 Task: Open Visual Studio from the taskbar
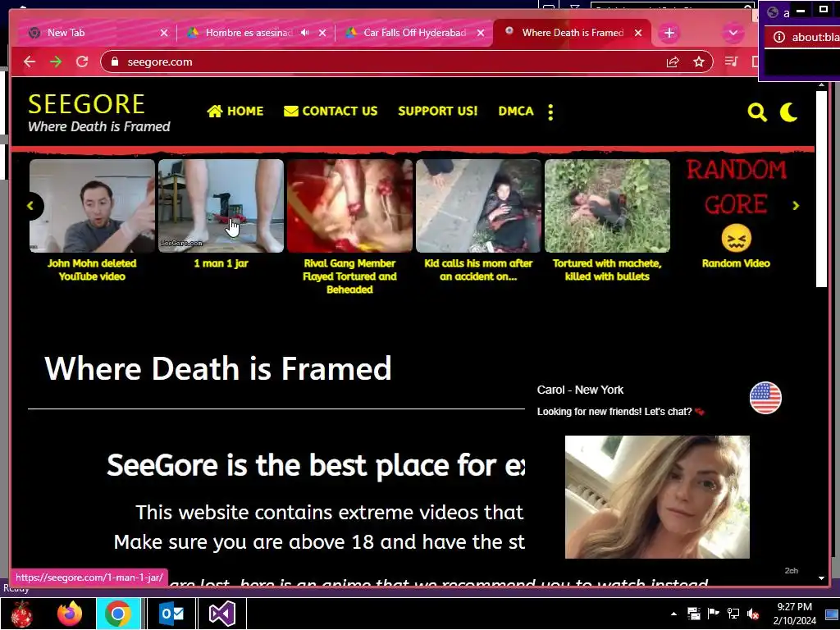click(221, 614)
